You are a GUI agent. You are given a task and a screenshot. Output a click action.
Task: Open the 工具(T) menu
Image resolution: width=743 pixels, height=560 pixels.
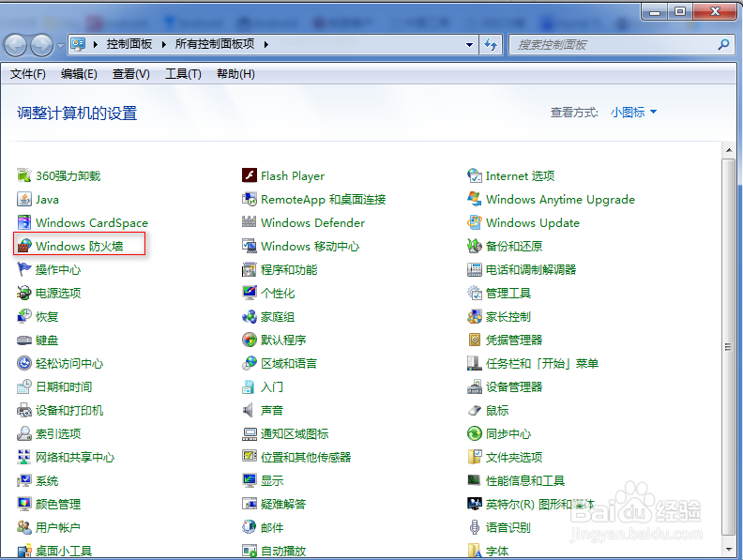(183, 74)
